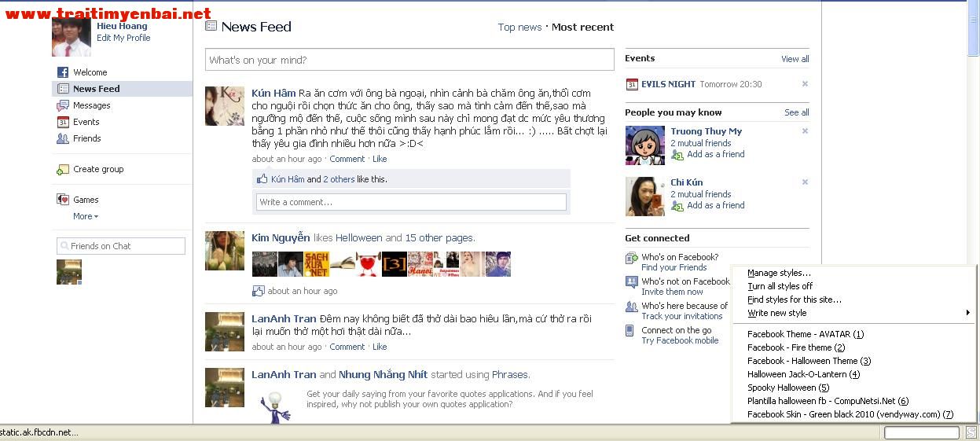Viewport: 980px width, 441px height.
Task: Click the Events calendar icon in sidebar
Action: [x=63, y=122]
